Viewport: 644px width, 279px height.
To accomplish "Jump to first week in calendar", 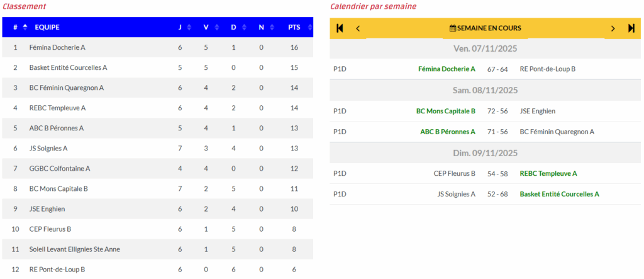I will click(x=340, y=28).
